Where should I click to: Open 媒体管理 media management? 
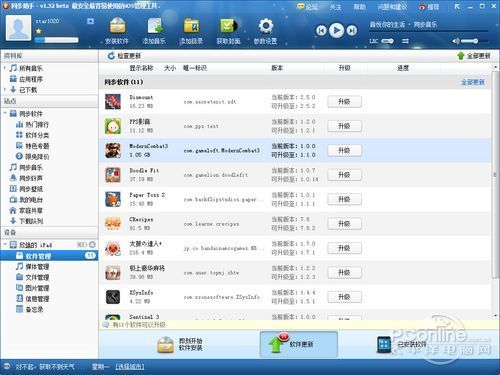point(37,266)
